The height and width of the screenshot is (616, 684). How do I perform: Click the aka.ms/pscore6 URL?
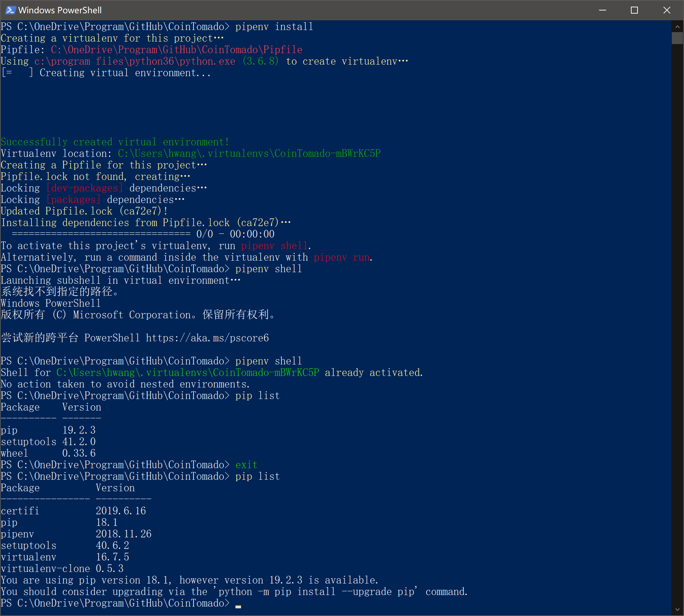(x=207, y=338)
